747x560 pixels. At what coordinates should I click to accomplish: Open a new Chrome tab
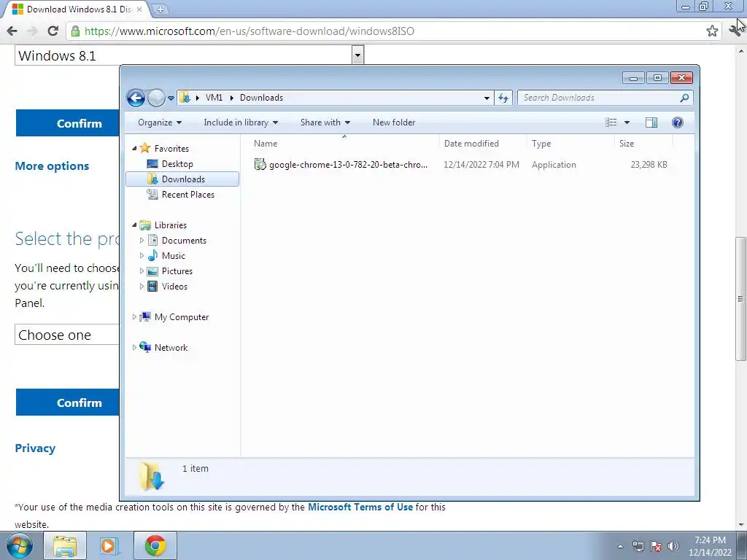tap(160, 9)
